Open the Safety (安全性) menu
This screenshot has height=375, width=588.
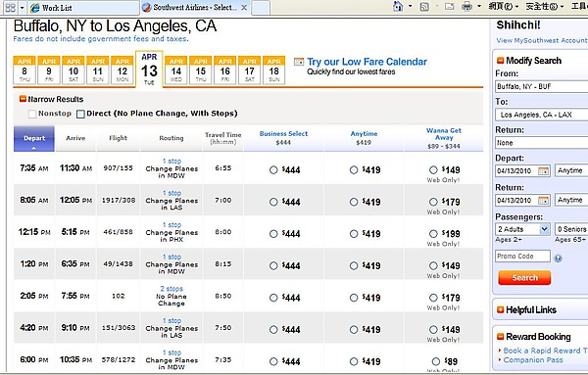(544, 7)
